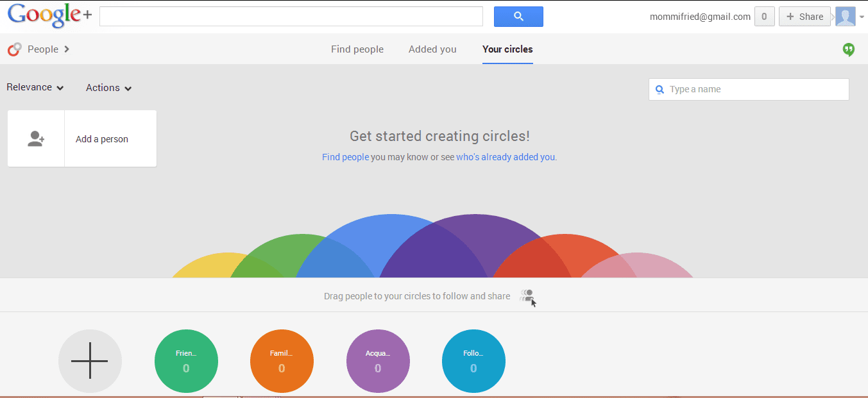
Task: Click the Add a person card
Action: pos(82,138)
